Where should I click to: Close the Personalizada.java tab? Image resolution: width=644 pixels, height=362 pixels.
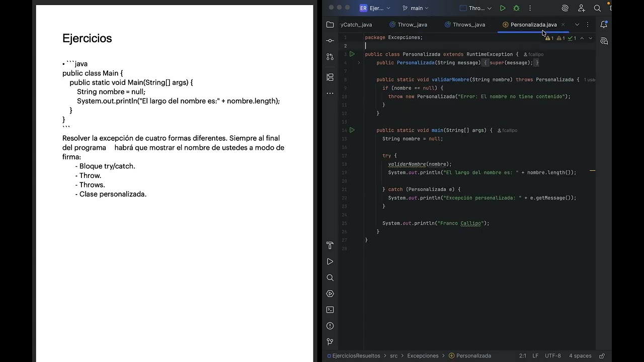[563, 25]
